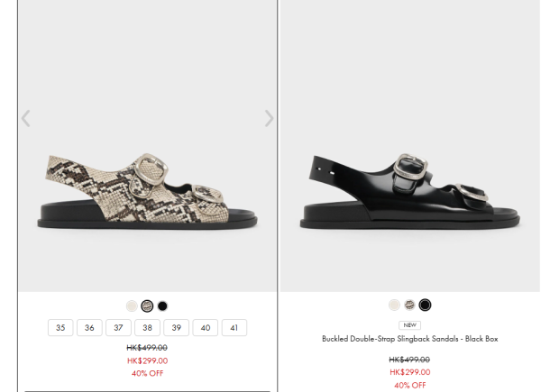Open Buckled Double-Strap Slingback Sandals - Black Box link
The width and height of the screenshot is (541, 392).
(409, 339)
